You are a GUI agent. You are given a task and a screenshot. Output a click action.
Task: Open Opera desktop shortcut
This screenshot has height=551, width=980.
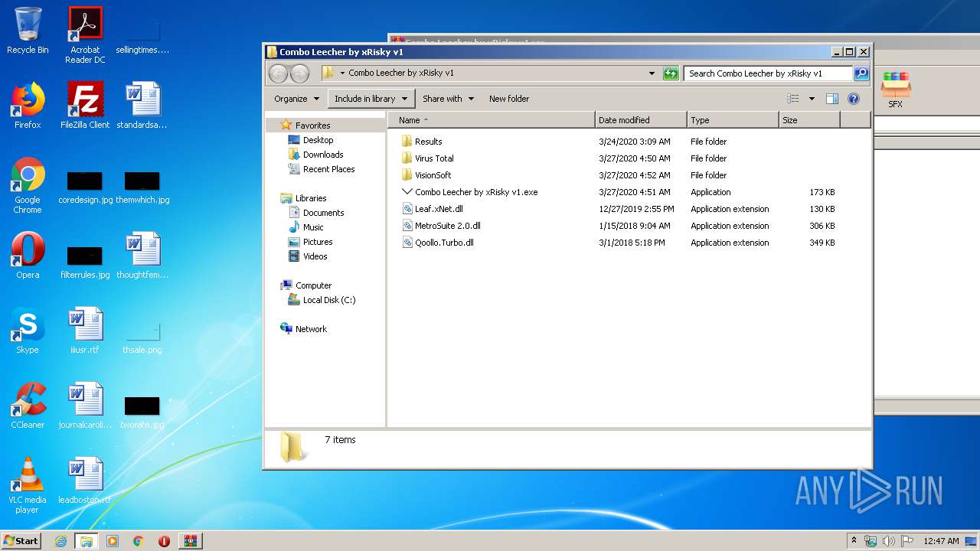click(28, 256)
